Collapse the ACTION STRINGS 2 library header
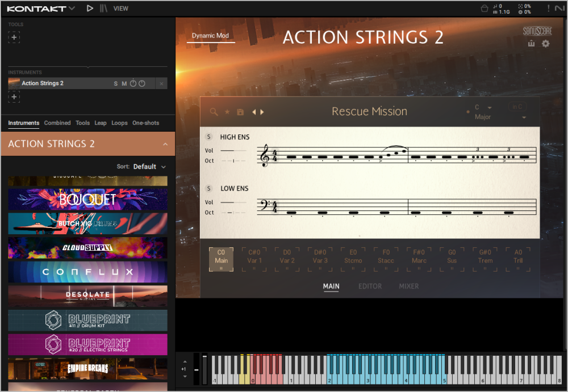The image size is (568, 392). pyautogui.click(x=165, y=144)
